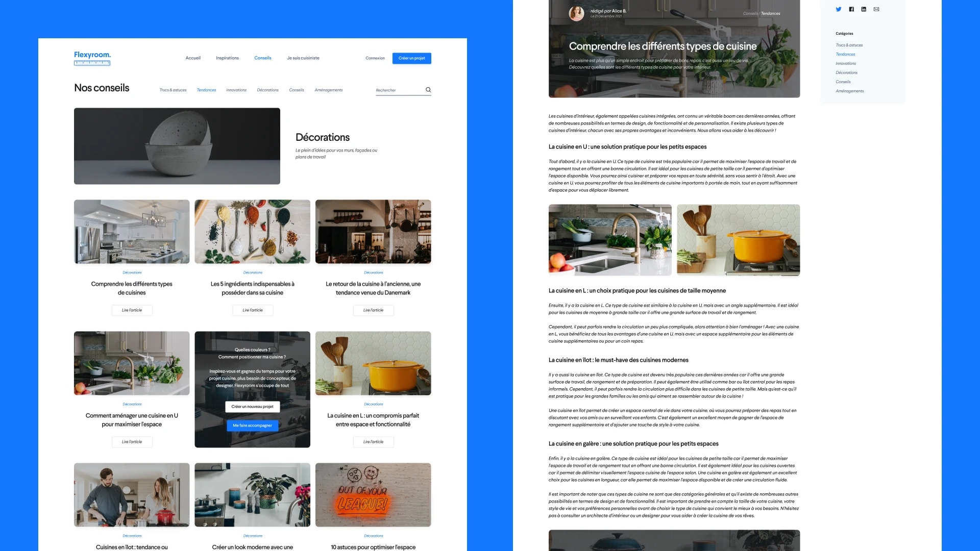Image resolution: width=980 pixels, height=551 pixels.
Task: Go to Je suis cuisiniste page
Action: [x=303, y=58]
